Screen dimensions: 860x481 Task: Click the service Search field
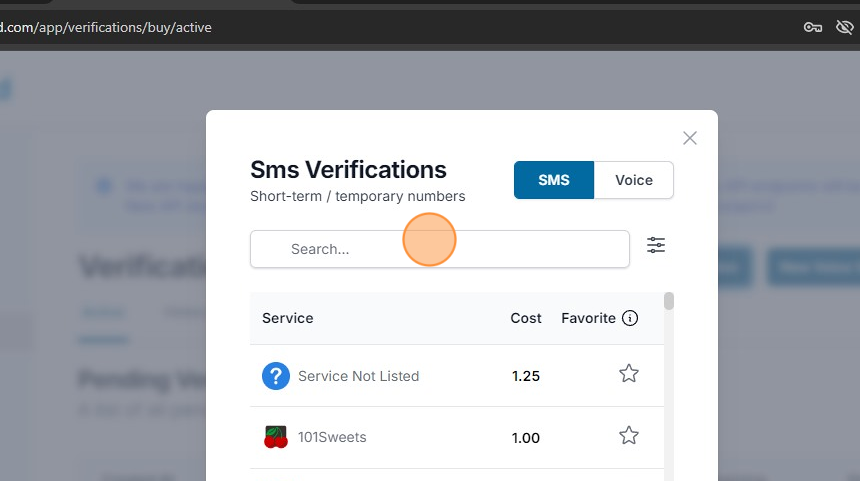440,249
